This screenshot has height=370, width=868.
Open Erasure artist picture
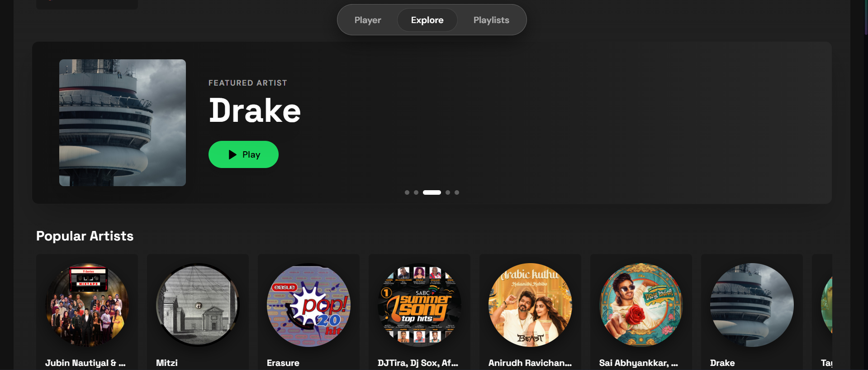click(308, 305)
